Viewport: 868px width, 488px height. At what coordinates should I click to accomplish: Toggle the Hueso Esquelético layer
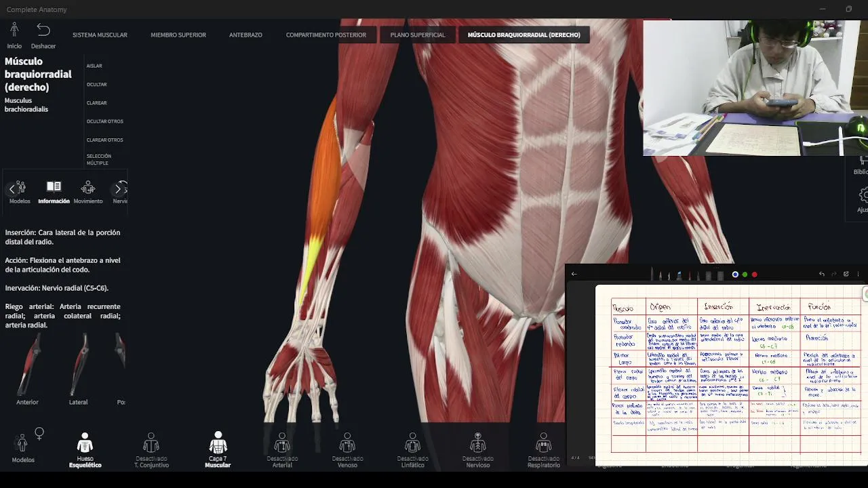point(85,443)
